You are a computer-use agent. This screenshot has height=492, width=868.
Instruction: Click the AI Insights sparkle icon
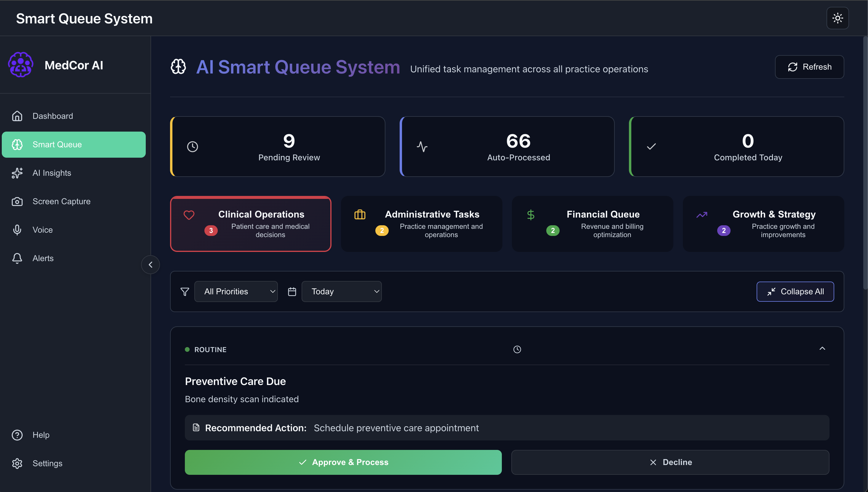17,173
